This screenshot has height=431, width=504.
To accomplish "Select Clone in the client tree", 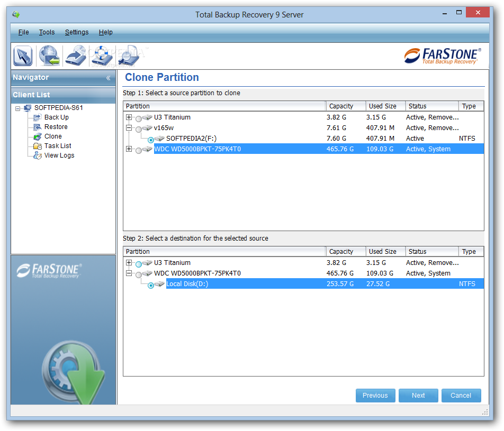I will [x=53, y=136].
